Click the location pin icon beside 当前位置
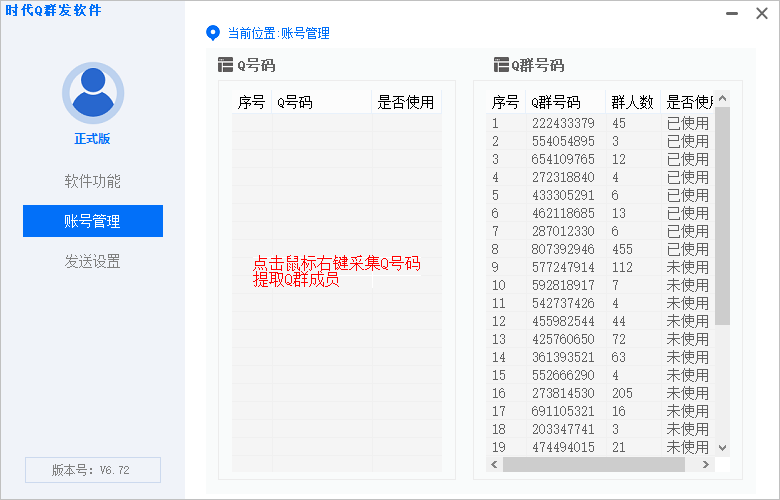The width and height of the screenshot is (780, 500). point(212,33)
